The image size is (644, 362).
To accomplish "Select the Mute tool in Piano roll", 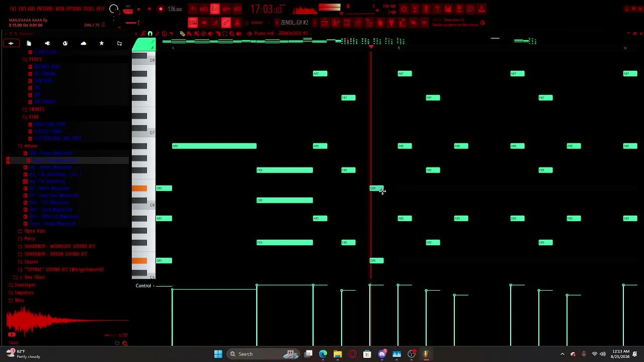I will (x=210, y=34).
